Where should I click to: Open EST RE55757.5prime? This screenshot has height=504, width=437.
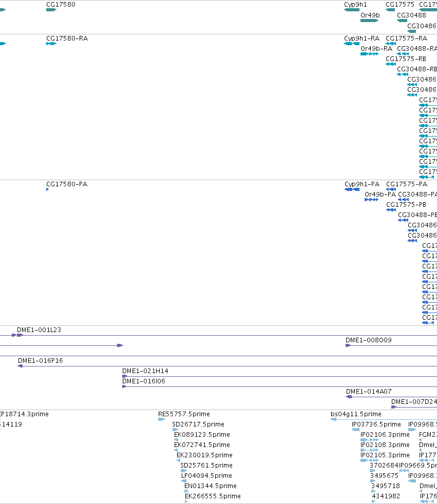pyautogui.click(x=184, y=414)
